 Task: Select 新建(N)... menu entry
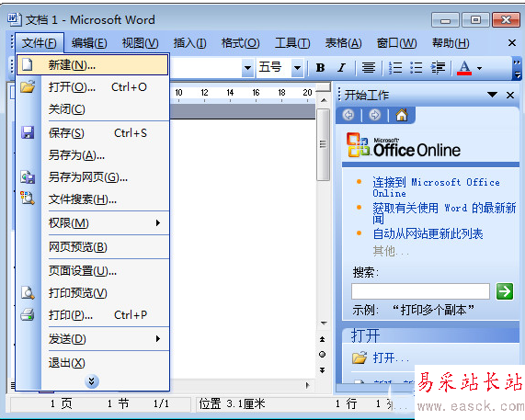(92, 64)
